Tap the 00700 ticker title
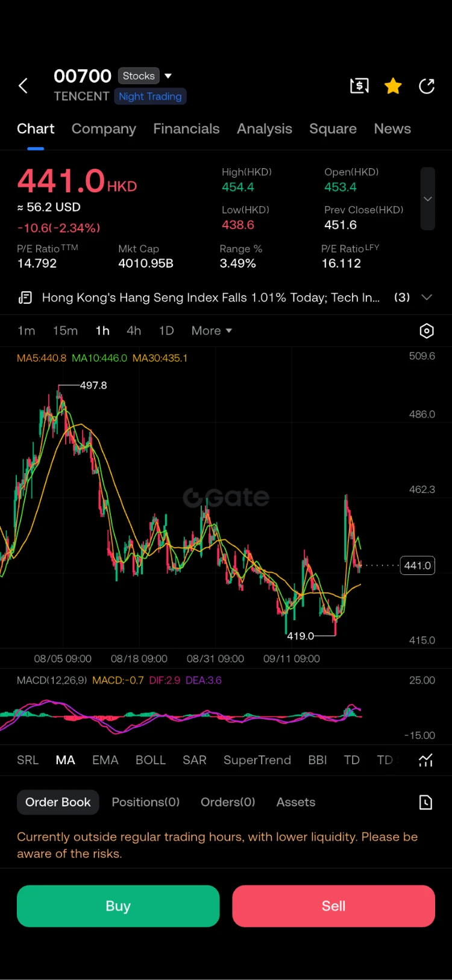Viewport: 452px width, 980px height. point(83,76)
